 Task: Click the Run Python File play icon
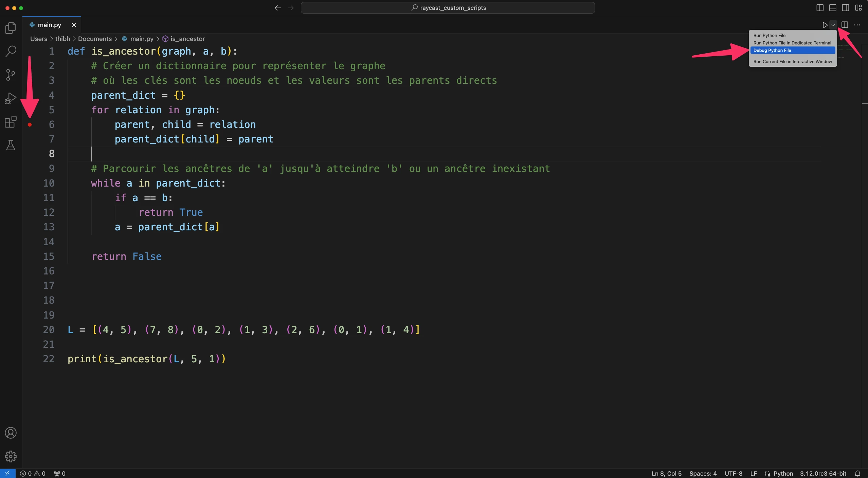click(x=825, y=24)
